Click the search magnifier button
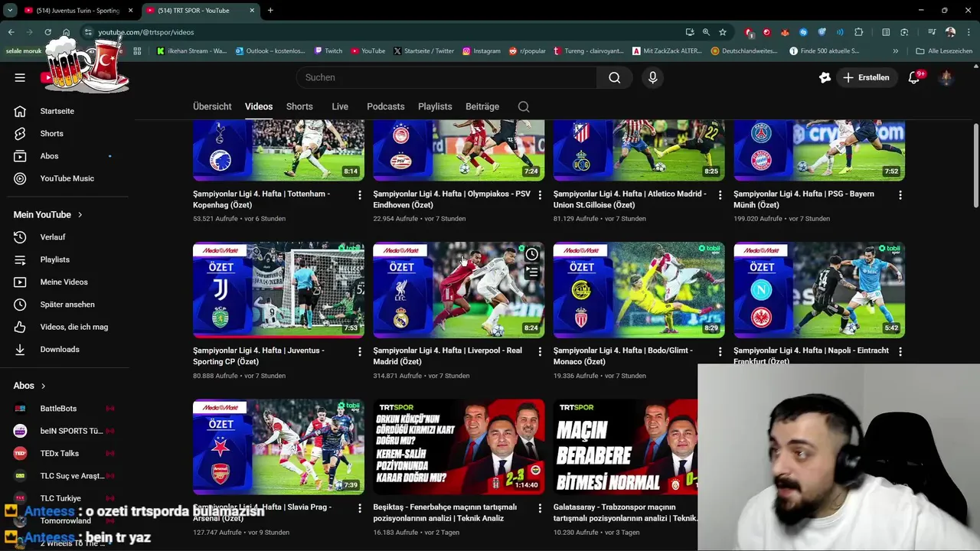 [615, 77]
